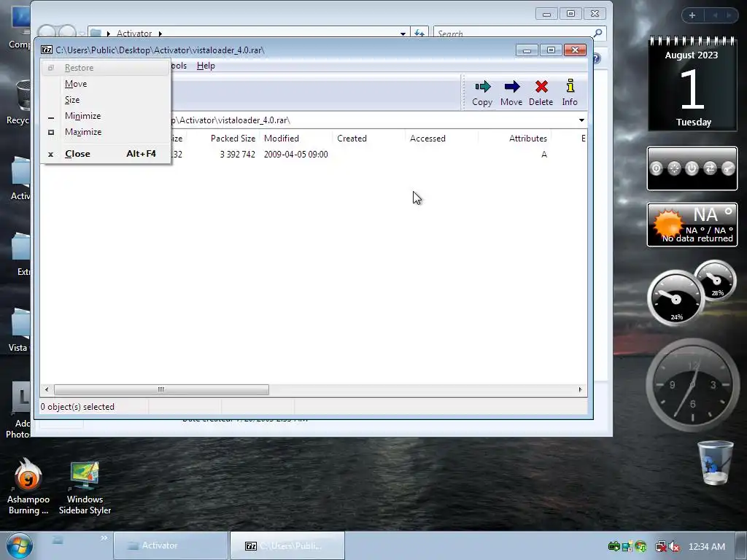Screen dimensions: 747x560
Task: Open the Ashampoo Burning desktop icon
Action: click(28, 486)
